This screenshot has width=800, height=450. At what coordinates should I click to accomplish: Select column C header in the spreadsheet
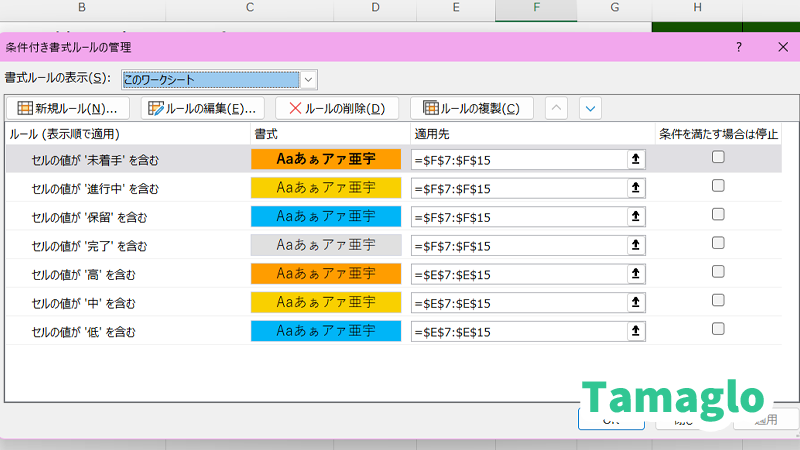(x=249, y=8)
